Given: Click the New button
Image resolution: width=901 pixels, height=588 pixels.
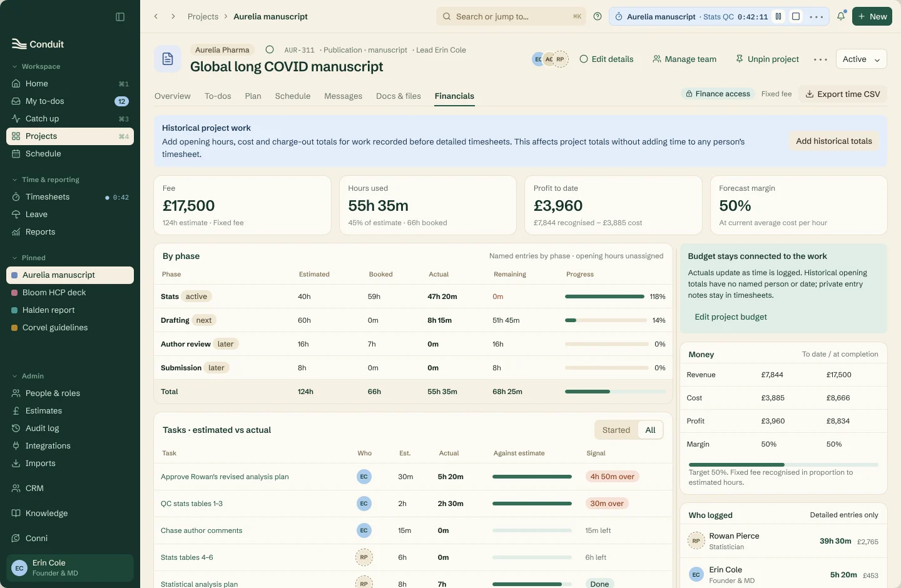Looking at the screenshot, I should click(872, 17).
